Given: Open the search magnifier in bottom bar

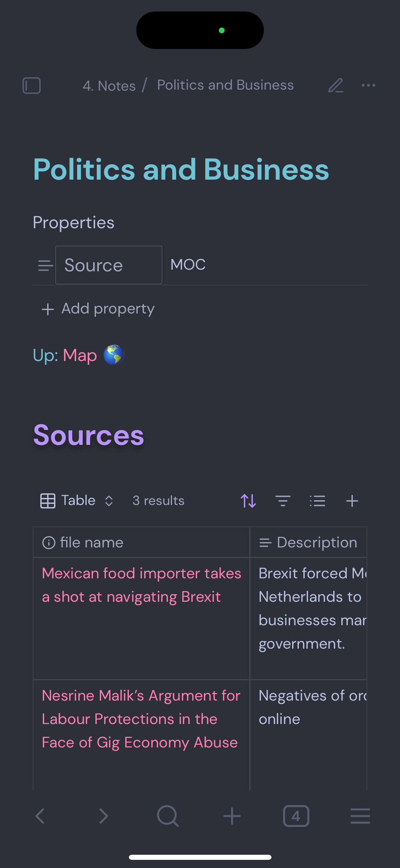Looking at the screenshot, I should tap(168, 816).
